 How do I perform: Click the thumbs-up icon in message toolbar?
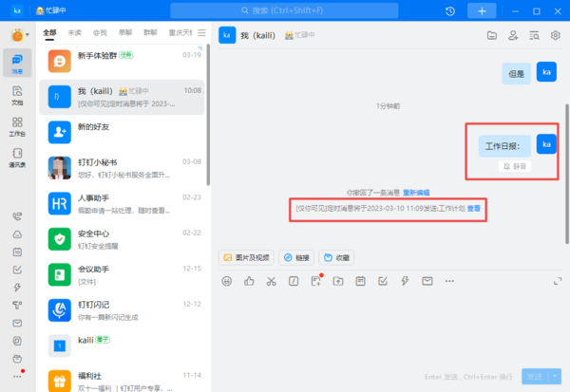[x=249, y=281]
